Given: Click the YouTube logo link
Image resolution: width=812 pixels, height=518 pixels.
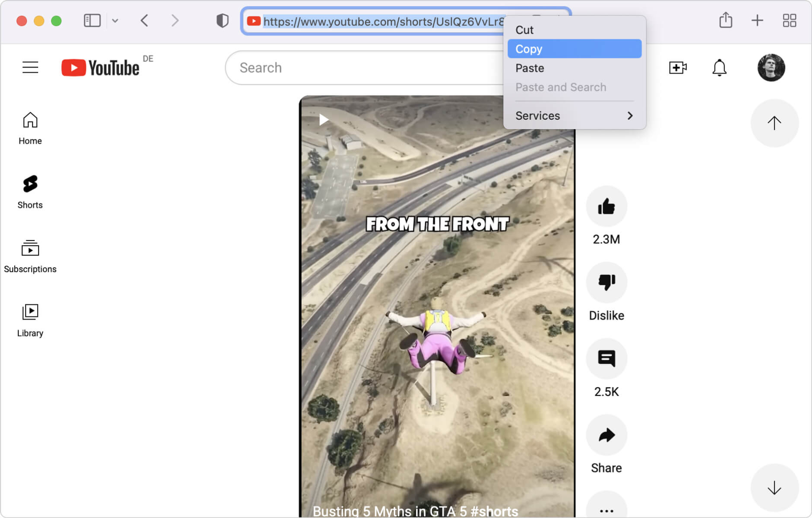Looking at the screenshot, I should (x=100, y=68).
